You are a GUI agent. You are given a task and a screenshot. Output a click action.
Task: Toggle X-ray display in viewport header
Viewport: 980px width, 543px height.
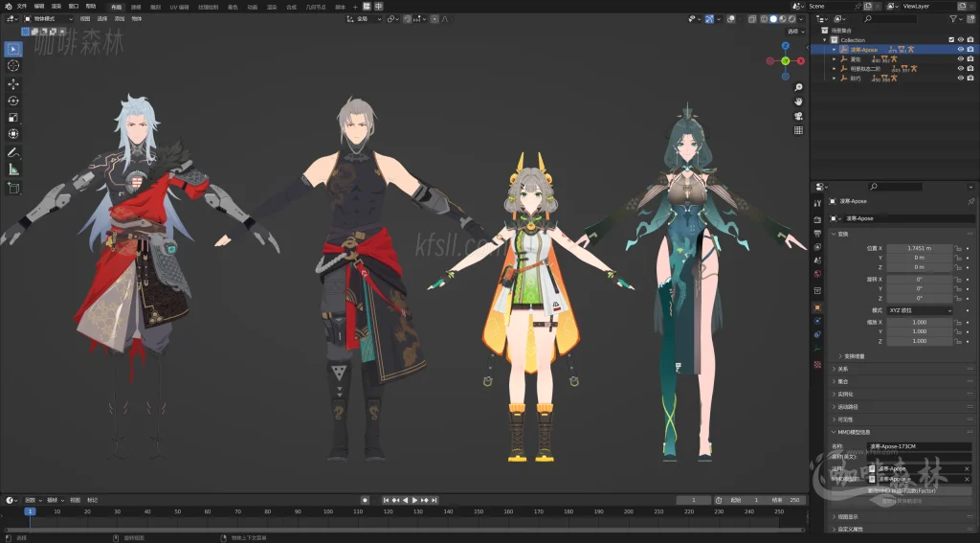(x=752, y=19)
